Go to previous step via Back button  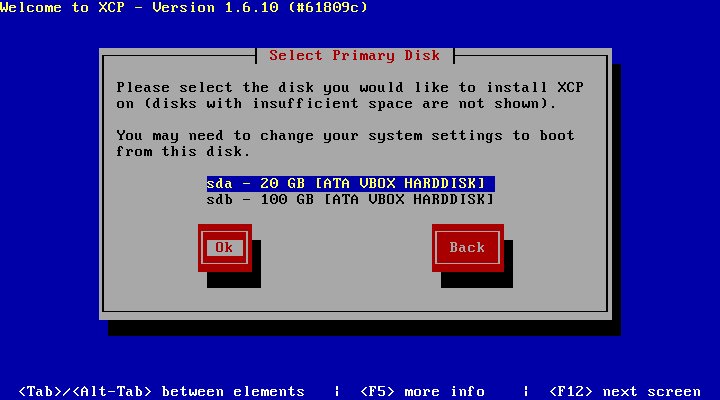click(x=467, y=248)
